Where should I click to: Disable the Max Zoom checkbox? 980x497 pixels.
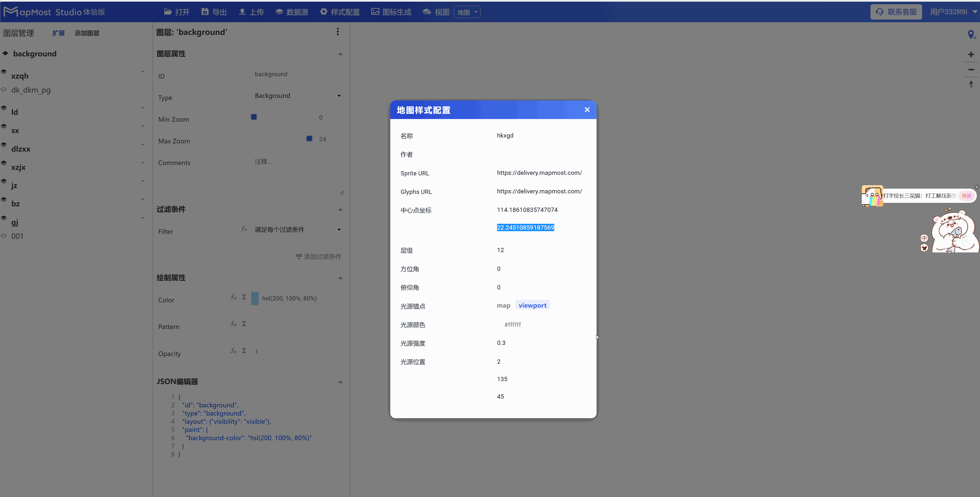click(309, 139)
